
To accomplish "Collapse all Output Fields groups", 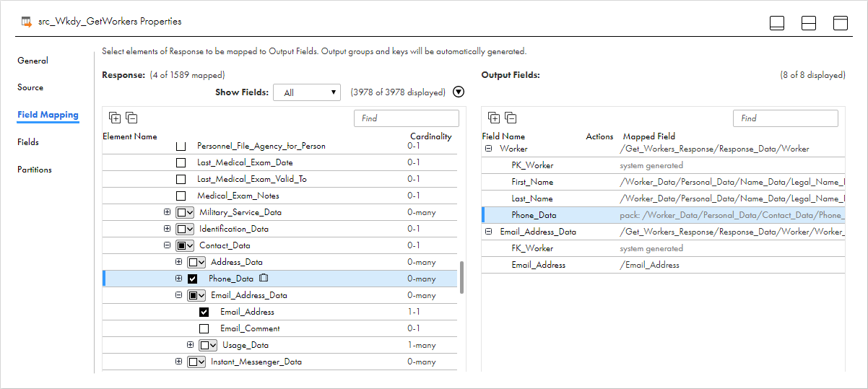I will coord(511,118).
